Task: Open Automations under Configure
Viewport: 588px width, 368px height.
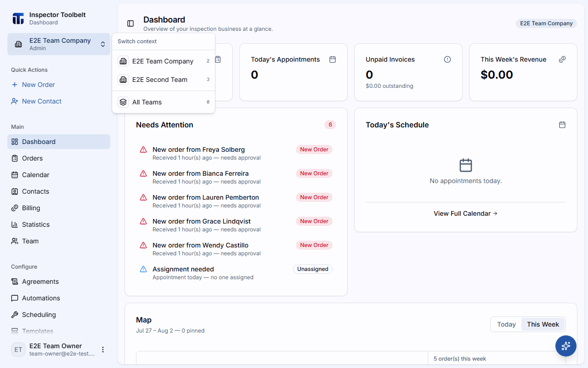Action: (59, 298)
